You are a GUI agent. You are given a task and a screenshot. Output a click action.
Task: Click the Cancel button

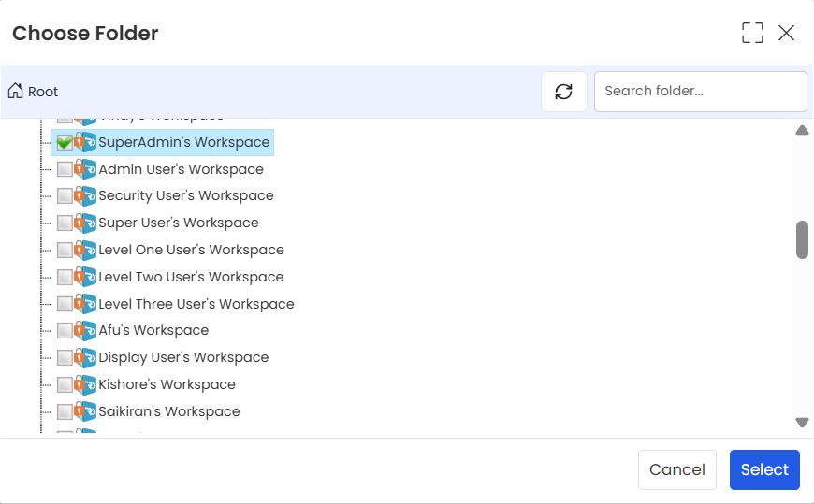(x=677, y=469)
